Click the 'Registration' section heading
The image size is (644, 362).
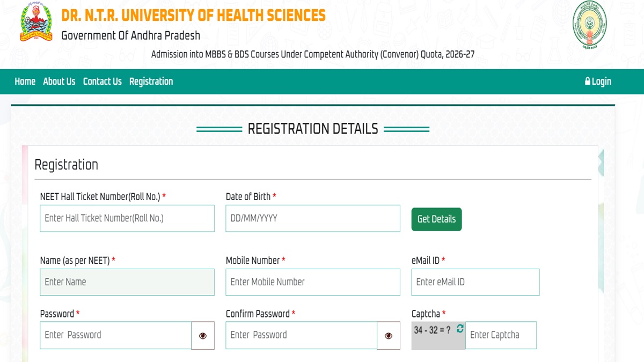[66, 165]
